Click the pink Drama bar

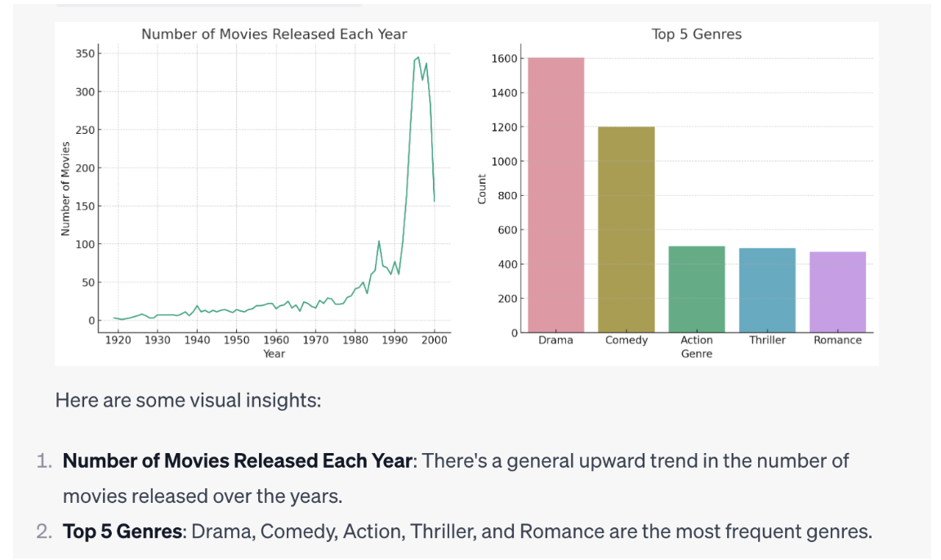pyautogui.click(x=555, y=196)
